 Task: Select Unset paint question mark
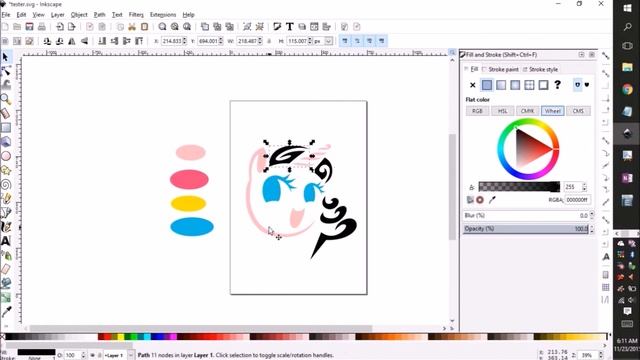[558, 85]
